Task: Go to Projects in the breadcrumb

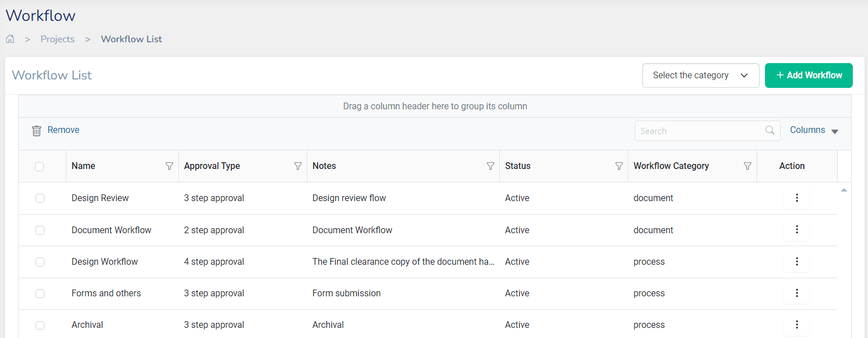Action: click(x=57, y=39)
